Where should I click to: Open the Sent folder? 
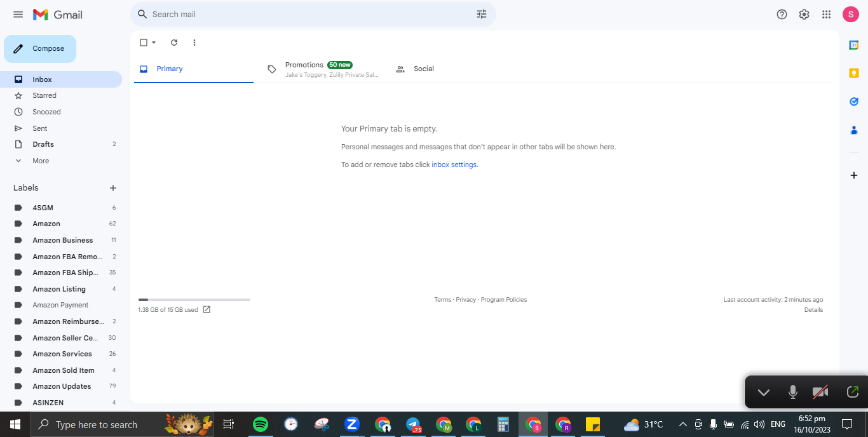(61, 128)
